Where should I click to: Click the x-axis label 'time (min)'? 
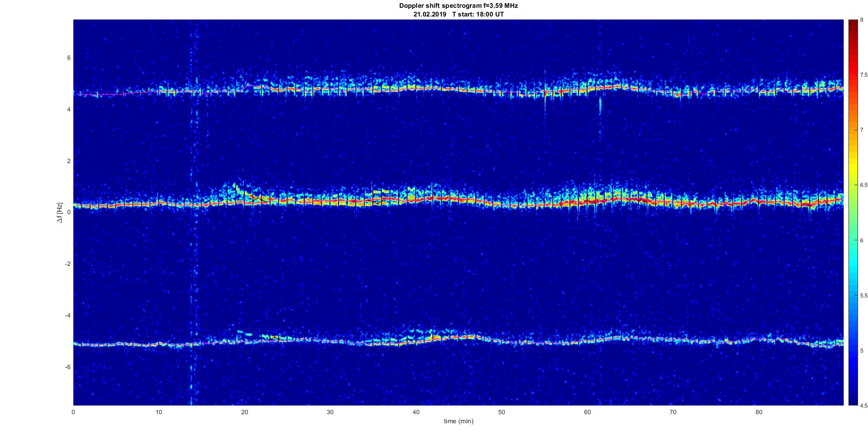coord(458,421)
